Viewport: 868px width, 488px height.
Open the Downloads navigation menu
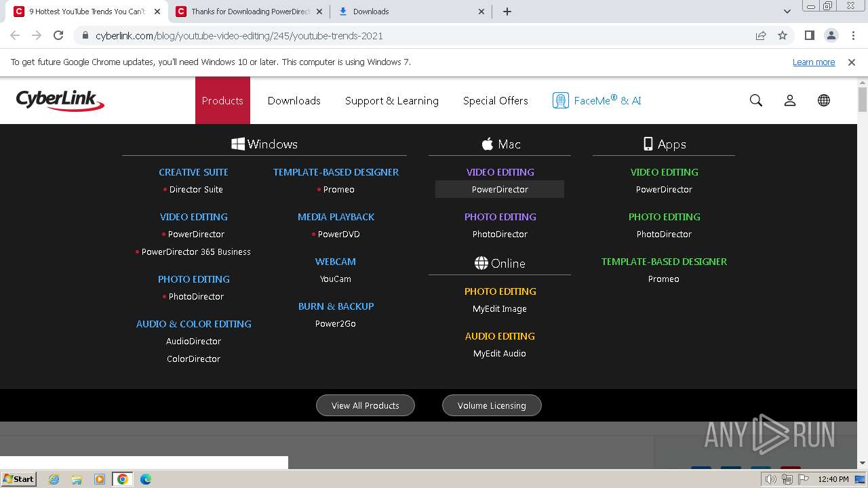294,100
